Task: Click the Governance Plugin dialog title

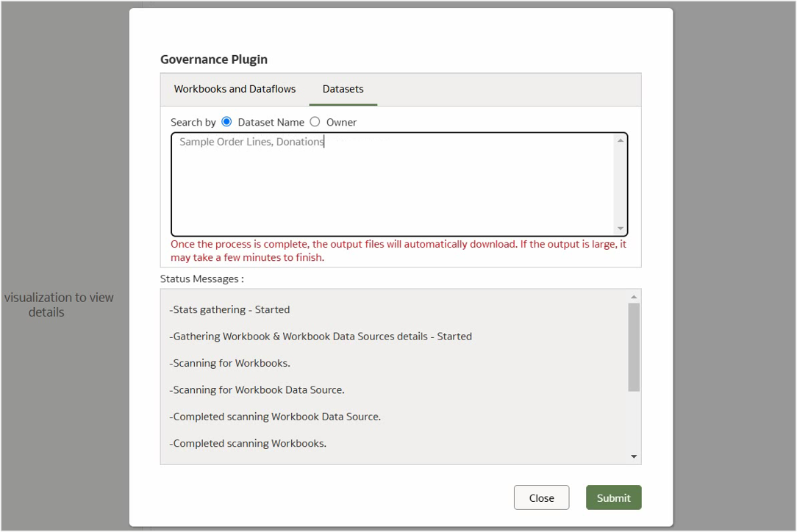Action: click(x=214, y=60)
